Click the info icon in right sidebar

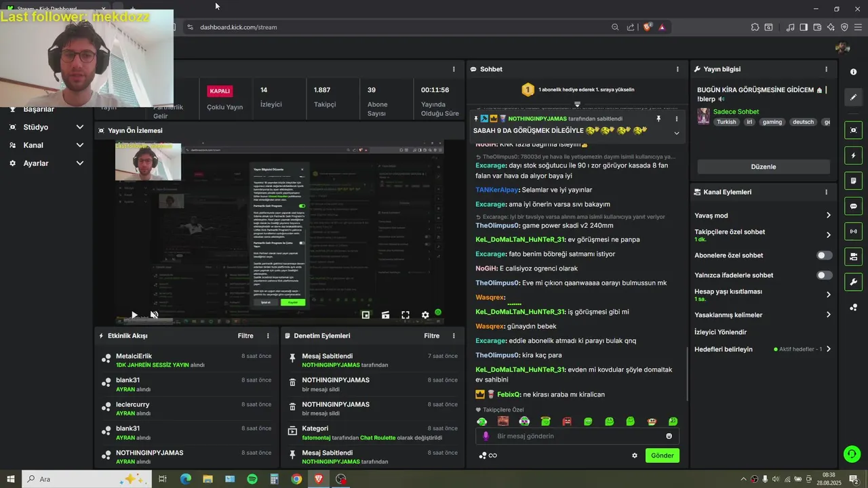pos(853,72)
